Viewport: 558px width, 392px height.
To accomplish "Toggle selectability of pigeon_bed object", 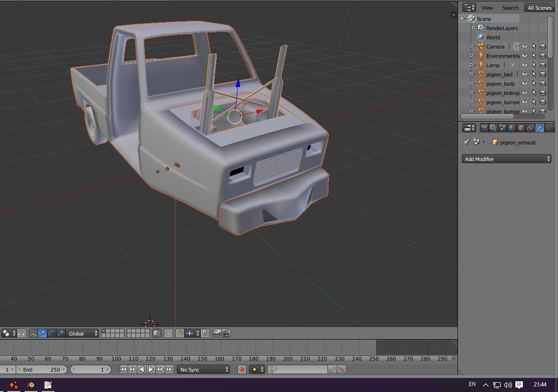I will click(534, 74).
